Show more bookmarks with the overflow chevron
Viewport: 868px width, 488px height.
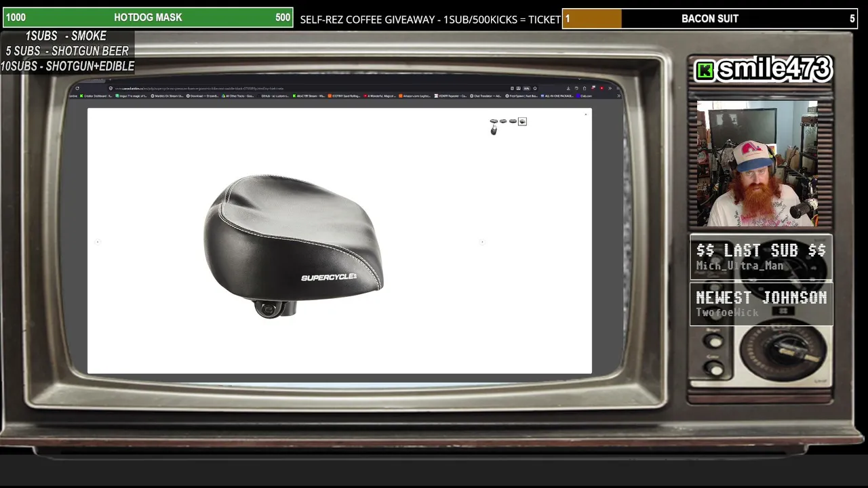tap(618, 96)
